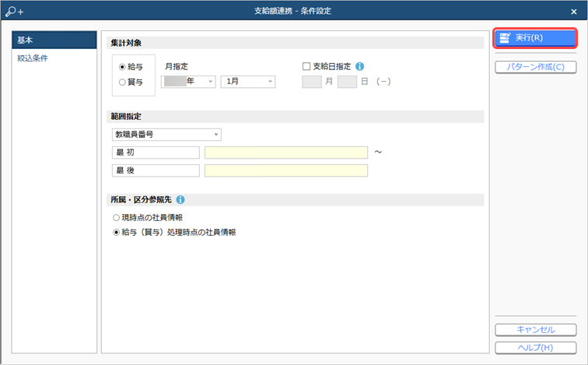The width and height of the screenshot is (588, 365).
Task: Click the 実行(R) button
Action: pyautogui.click(x=535, y=38)
